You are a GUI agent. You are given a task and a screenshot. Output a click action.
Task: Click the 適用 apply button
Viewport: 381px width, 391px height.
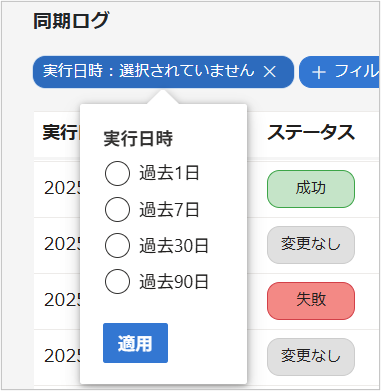coord(135,343)
